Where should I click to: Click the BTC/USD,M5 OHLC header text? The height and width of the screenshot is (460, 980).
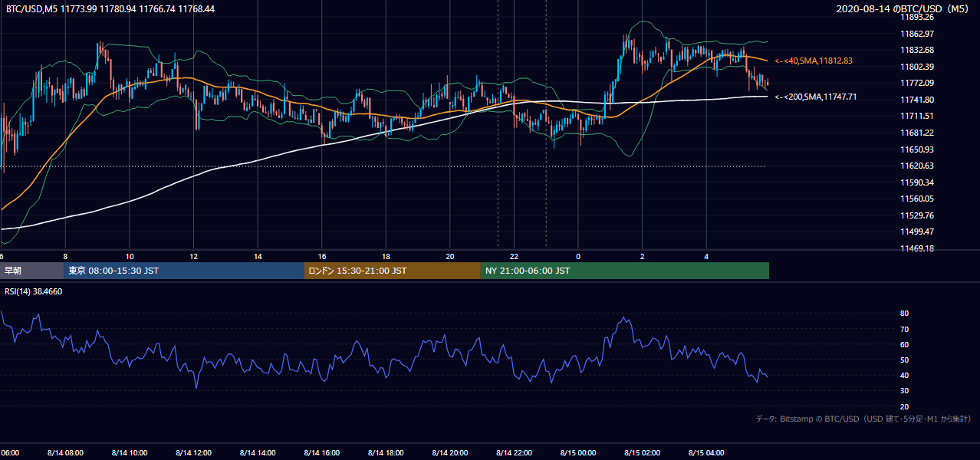pos(110,8)
